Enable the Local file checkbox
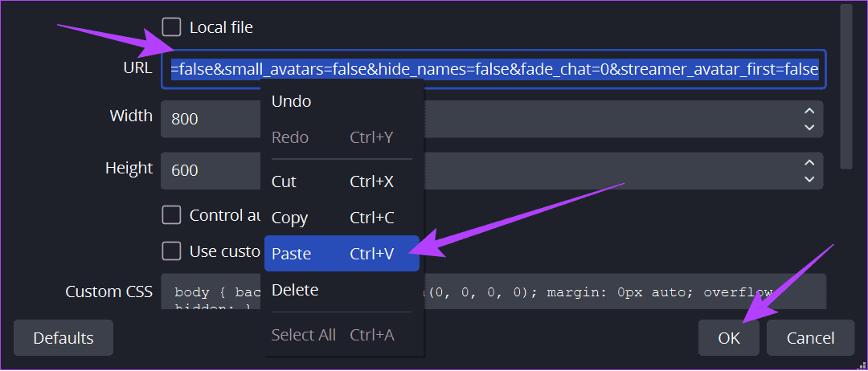Screen dimensions: 868x371 (171, 27)
